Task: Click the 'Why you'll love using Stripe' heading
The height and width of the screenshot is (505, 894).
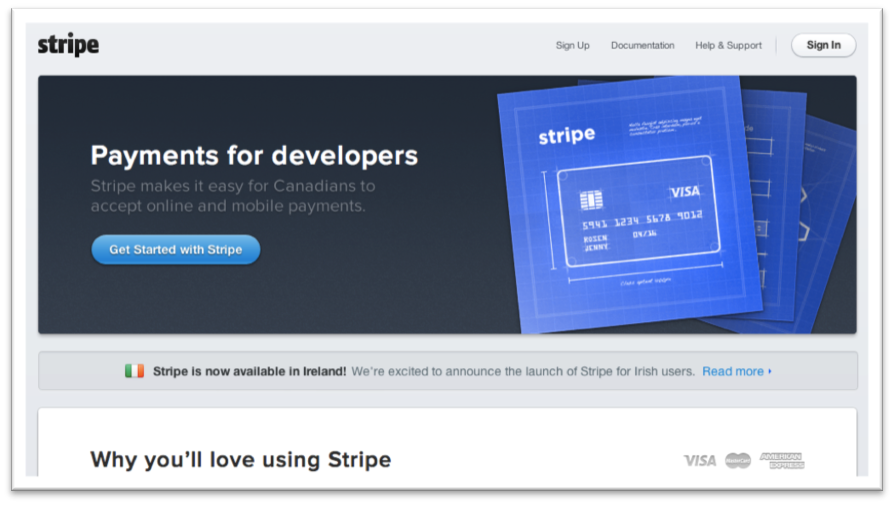Action: [240, 460]
